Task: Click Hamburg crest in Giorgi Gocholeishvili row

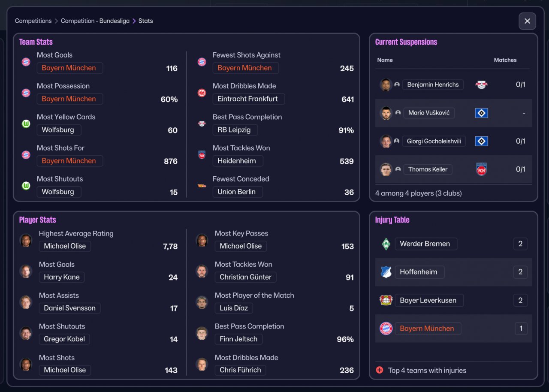Action: (x=482, y=141)
